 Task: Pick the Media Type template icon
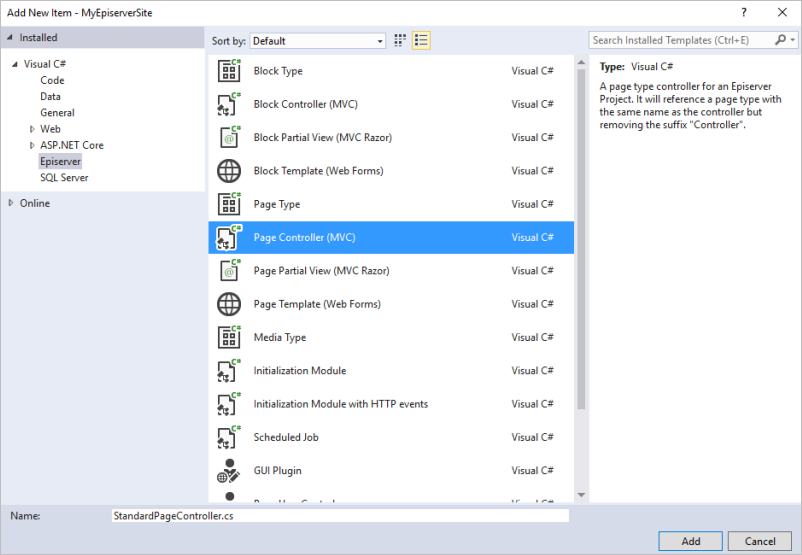(229, 337)
